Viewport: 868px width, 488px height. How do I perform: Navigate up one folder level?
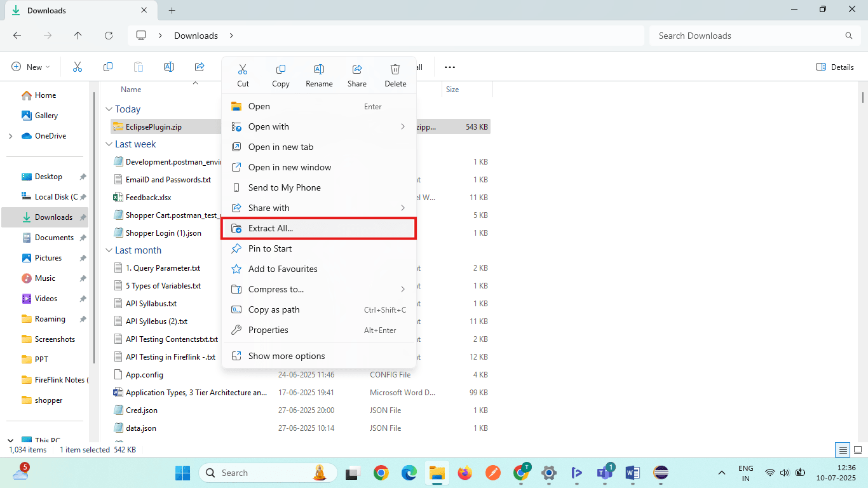point(78,36)
